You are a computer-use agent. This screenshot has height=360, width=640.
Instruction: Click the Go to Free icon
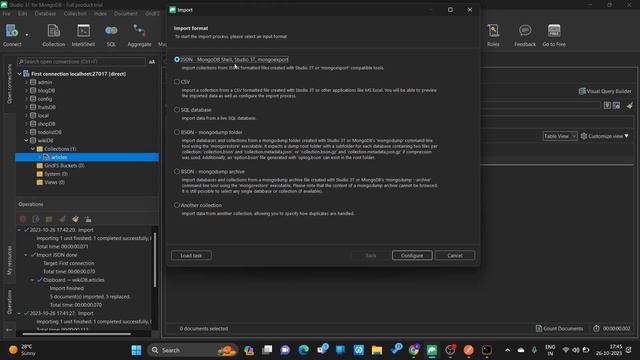click(x=554, y=31)
